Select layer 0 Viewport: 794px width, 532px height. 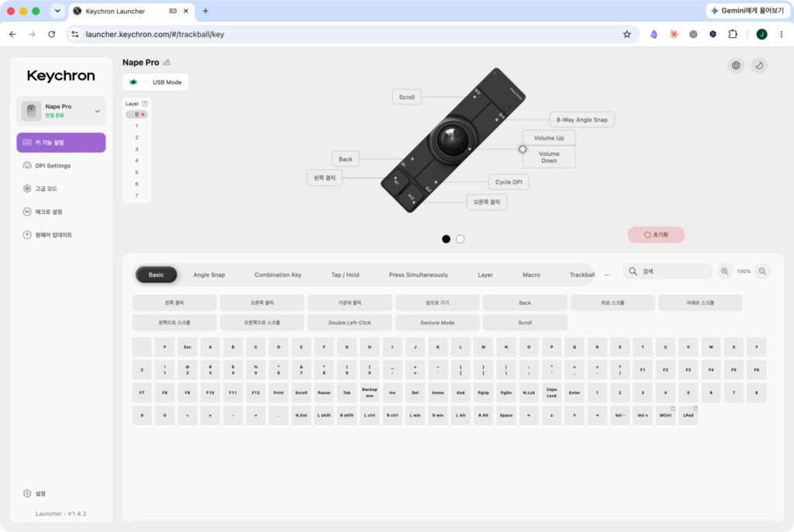(136, 115)
